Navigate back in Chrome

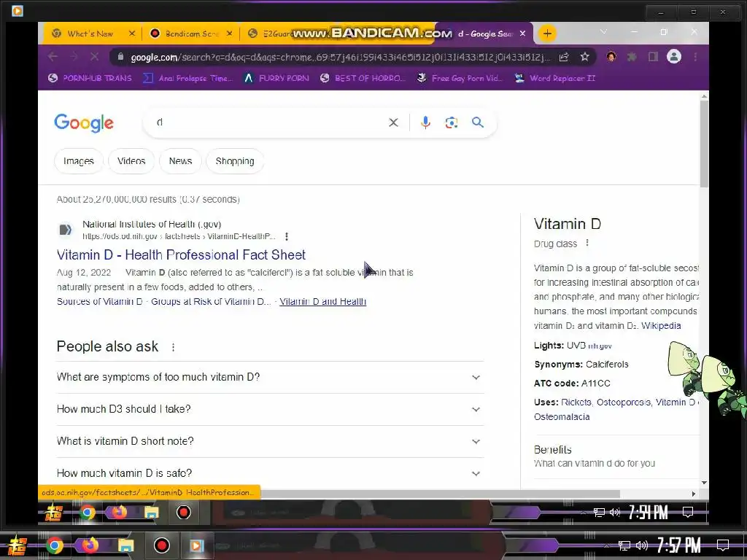pyautogui.click(x=53, y=57)
